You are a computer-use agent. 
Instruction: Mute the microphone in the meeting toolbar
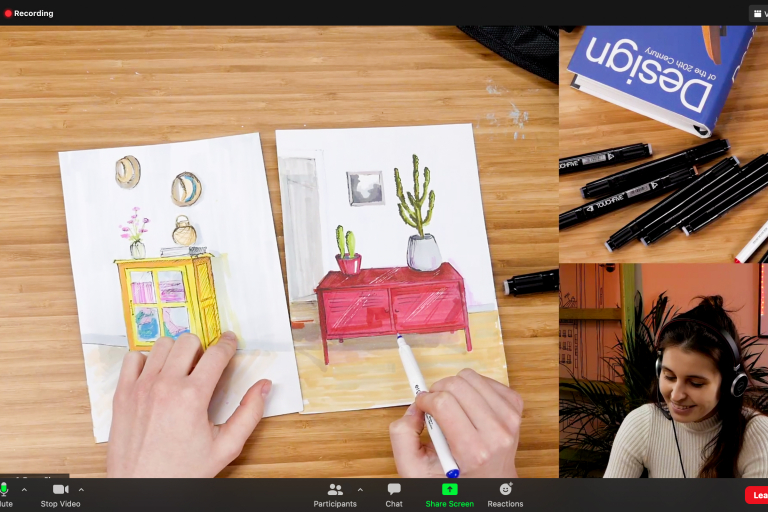(4, 489)
